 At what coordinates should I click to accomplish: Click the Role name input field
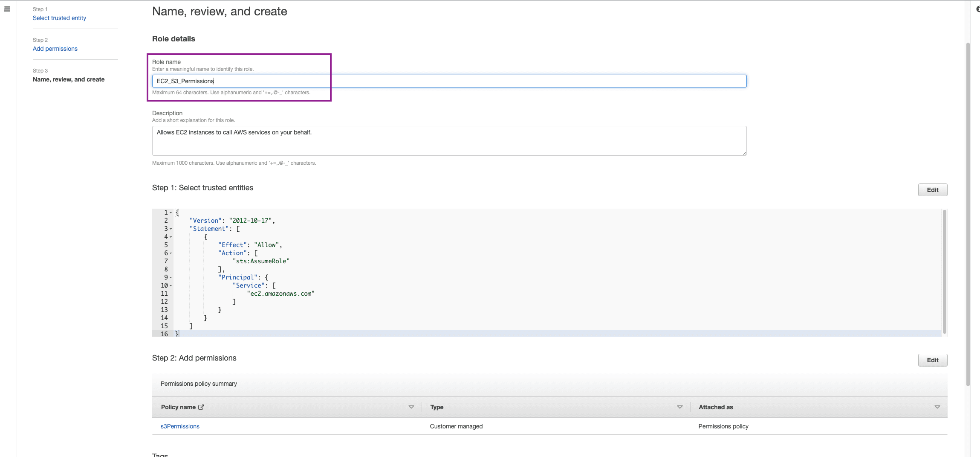pos(449,81)
